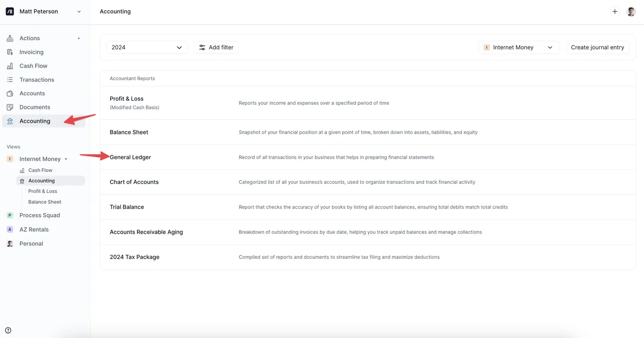644x338 pixels.
Task: Click the 'Views' sidebar section label
Action: point(14,147)
